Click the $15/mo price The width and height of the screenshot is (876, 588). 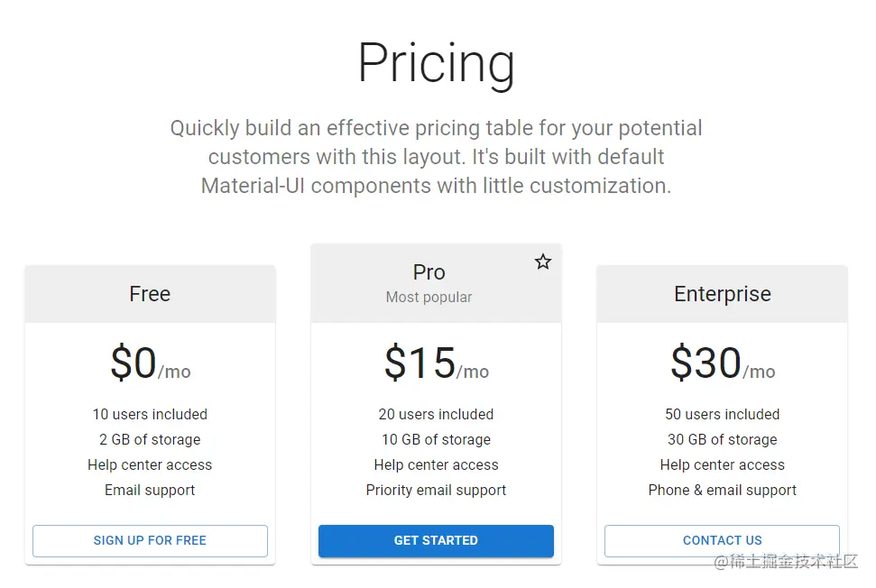pos(436,363)
